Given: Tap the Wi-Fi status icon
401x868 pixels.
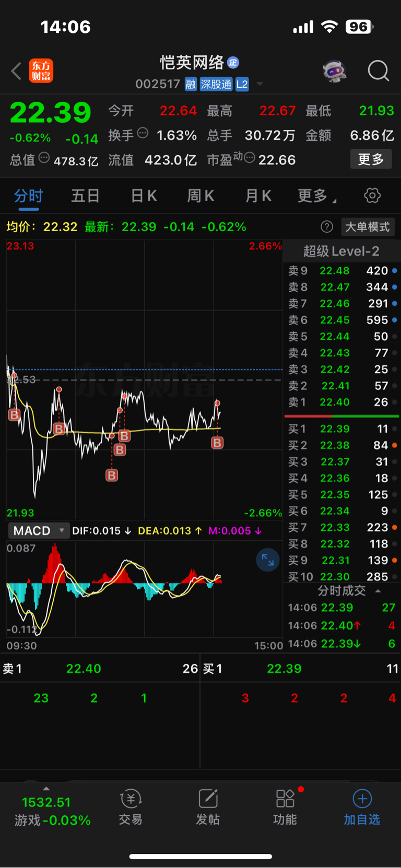Looking at the screenshot, I should (x=329, y=27).
